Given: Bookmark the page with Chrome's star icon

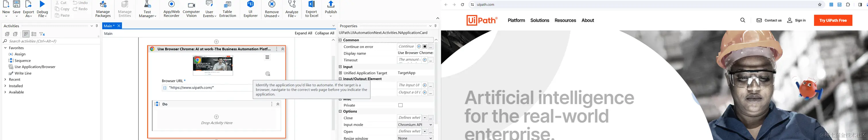Looking at the screenshot, I should 820,5.
